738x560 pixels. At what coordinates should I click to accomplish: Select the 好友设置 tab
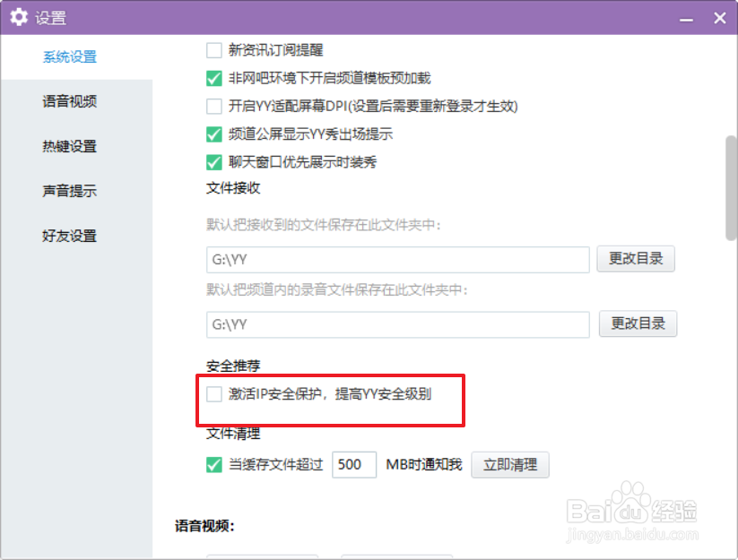(x=70, y=236)
